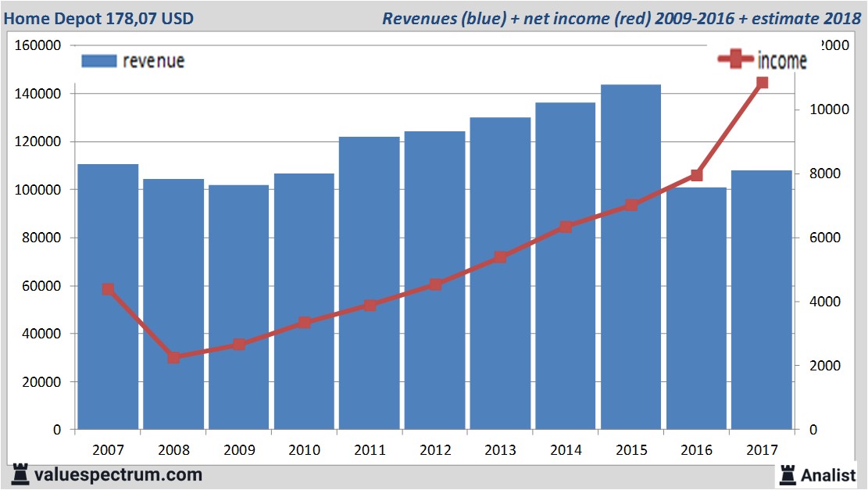Viewport: 868px width, 490px height.
Task: Select the 20000 left-axis label
Action: (x=41, y=382)
